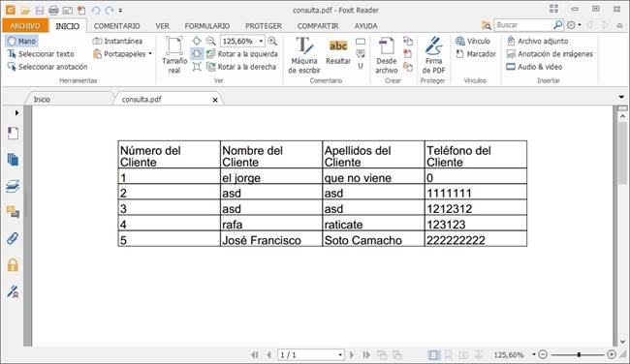The width and height of the screenshot is (630, 364).
Task: Select single page view mode in status bar
Action: click(433, 354)
